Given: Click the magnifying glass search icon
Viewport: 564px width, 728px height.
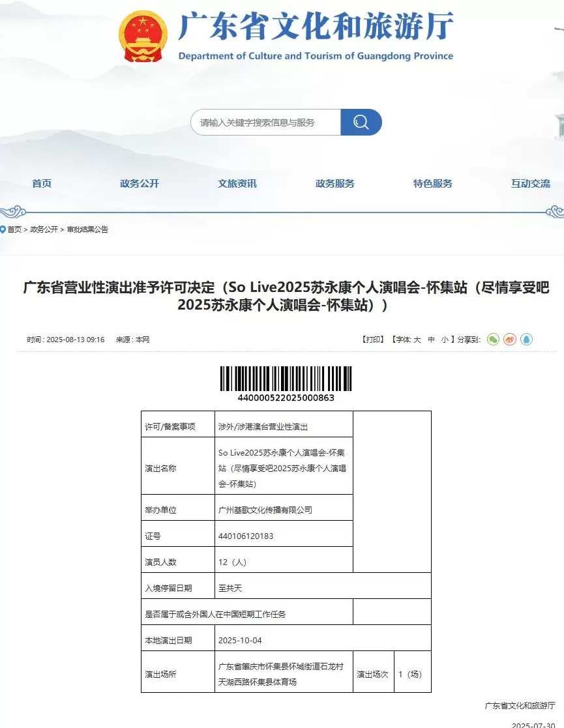Looking at the screenshot, I should (361, 122).
